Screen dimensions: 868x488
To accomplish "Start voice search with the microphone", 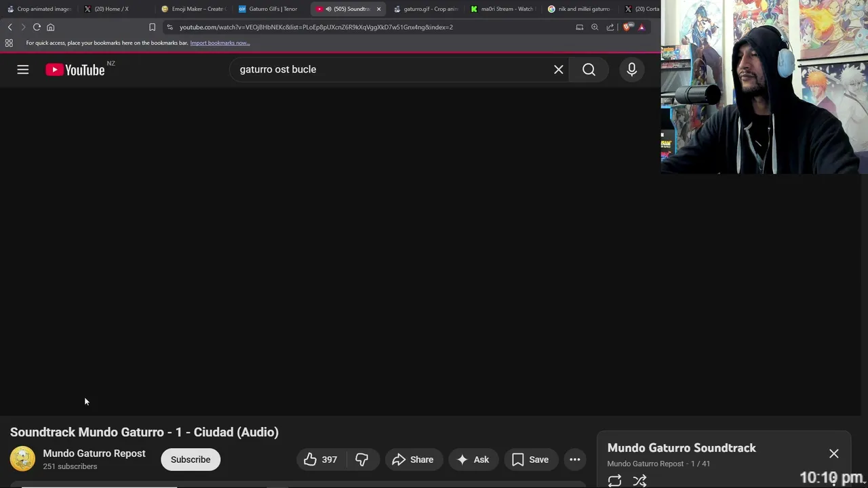I will 631,69.
